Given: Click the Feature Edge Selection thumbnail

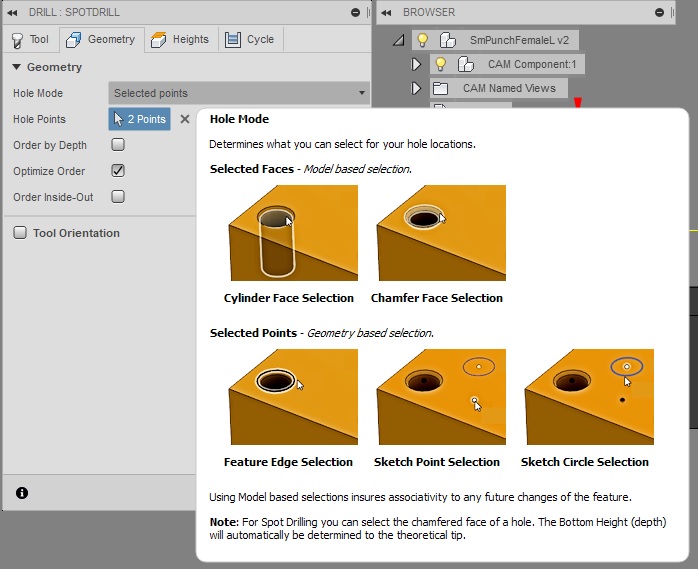Looking at the screenshot, I should pos(293,397).
